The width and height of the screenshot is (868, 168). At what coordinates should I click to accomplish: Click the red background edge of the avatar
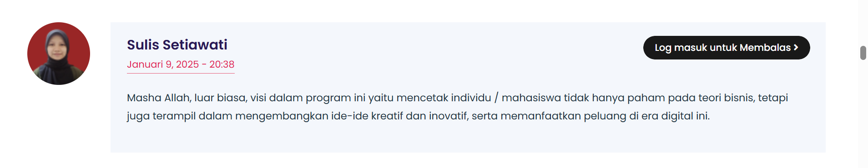34,54
